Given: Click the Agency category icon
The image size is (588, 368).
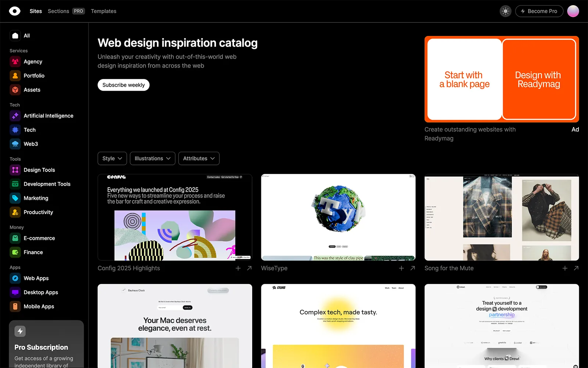Looking at the screenshot, I should 15,62.
